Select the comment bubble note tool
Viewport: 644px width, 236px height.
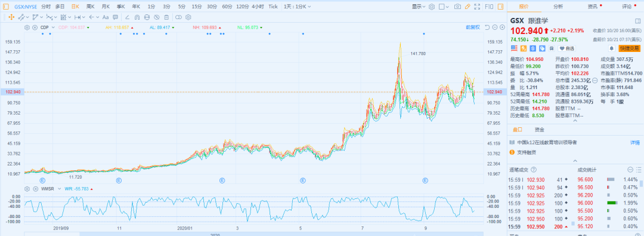116,17
